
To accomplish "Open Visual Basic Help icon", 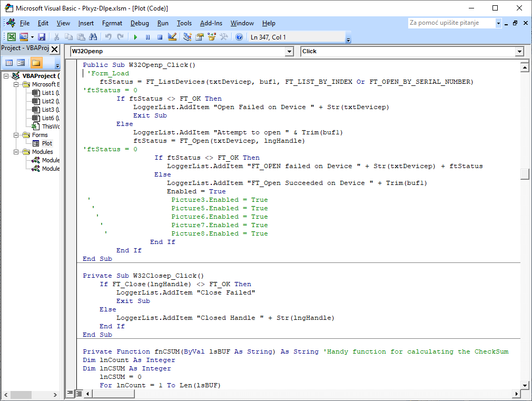I will pyautogui.click(x=239, y=37).
